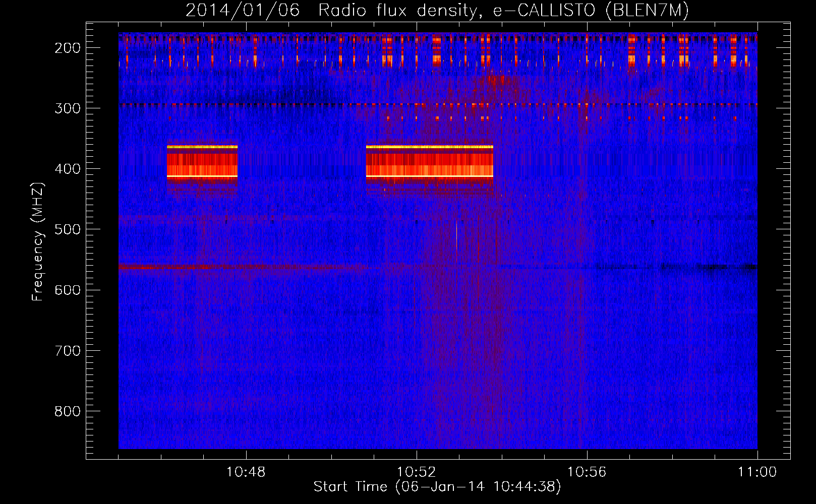Select the 200 frequency tick label
The image size is (816, 504).
click(68, 48)
